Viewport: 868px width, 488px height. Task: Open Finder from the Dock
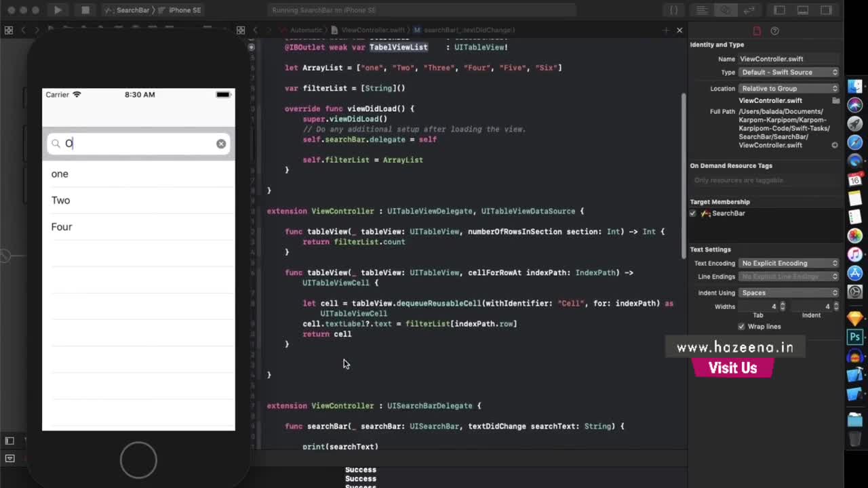pyautogui.click(x=855, y=86)
